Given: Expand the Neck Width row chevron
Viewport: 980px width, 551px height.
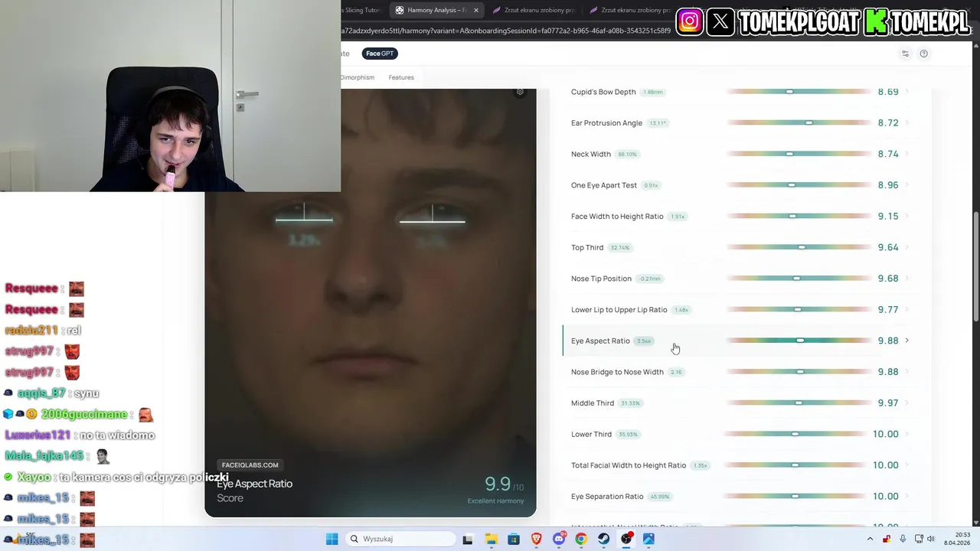Looking at the screenshot, I should [907, 154].
